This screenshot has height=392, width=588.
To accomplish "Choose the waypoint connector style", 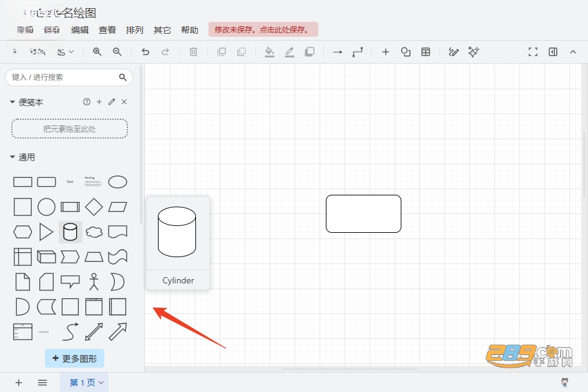I will pyautogui.click(x=358, y=52).
